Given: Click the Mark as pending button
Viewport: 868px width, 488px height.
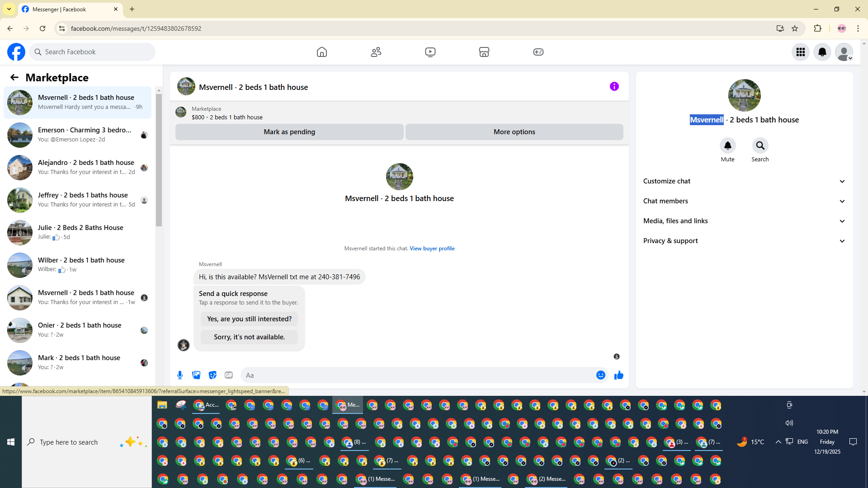Looking at the screenshot, I should [289, 132].
